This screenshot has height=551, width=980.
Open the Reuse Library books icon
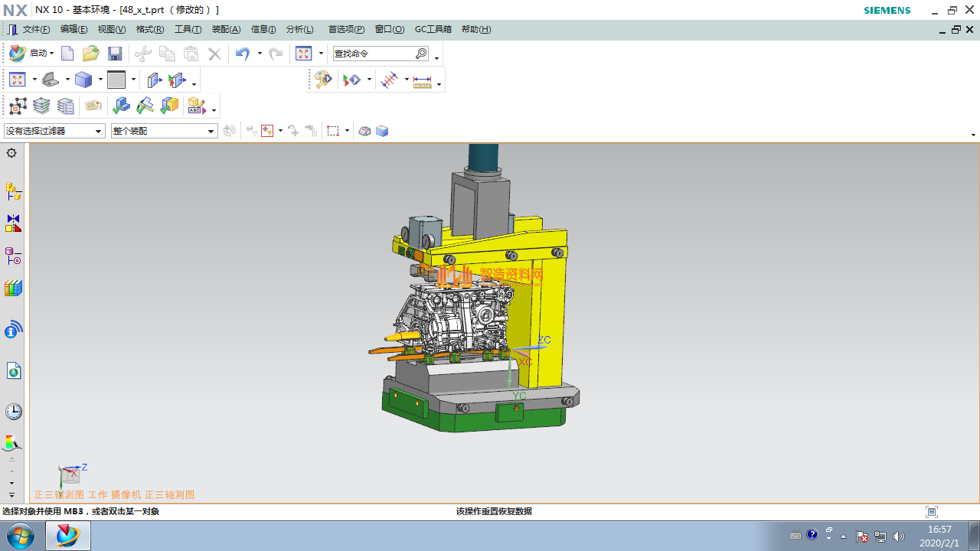(13, 289)
